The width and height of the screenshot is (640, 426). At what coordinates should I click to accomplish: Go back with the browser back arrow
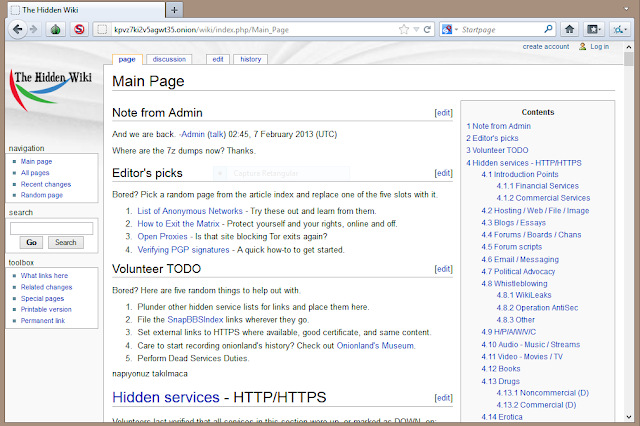[x=18, y=29]
